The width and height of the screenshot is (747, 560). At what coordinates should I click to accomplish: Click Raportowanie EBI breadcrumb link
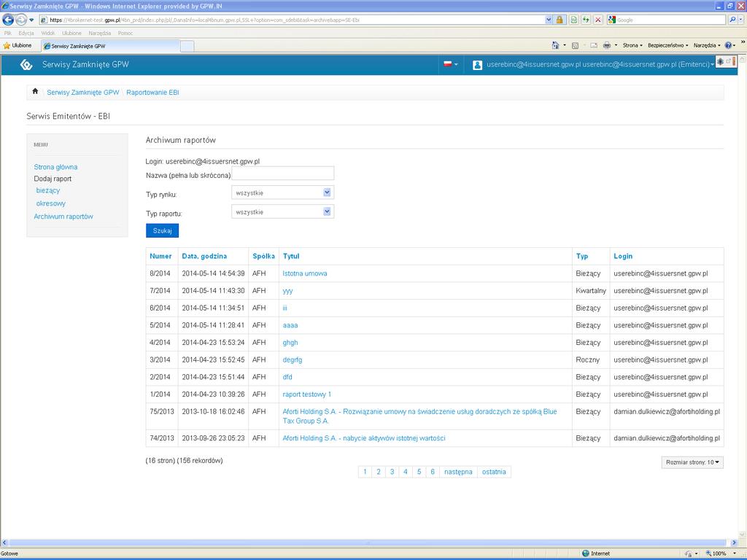coord(152,93)
